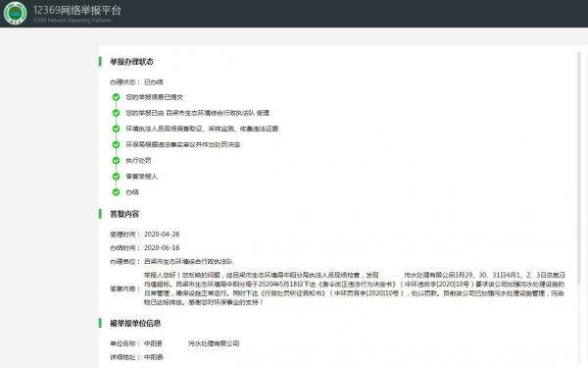The width and height of the screenshot is (588, 368).
Task: Click the 被举报单位信息 section heading
Action: pyautogui.click(x=135, y=323)
